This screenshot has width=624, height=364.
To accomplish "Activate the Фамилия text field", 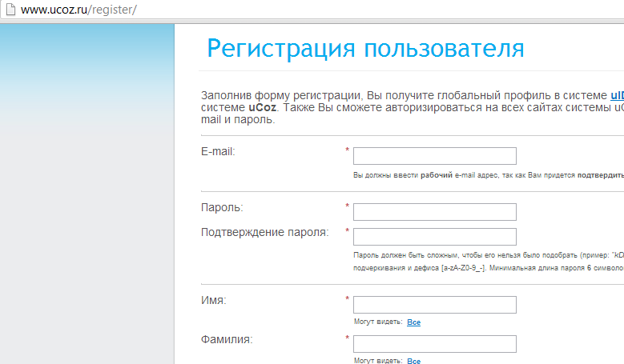I will tap(434, 344).
